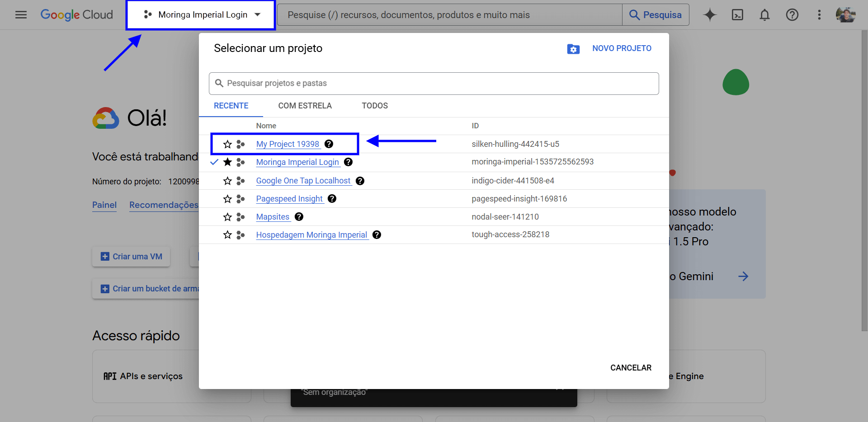Open the Painel tab
Screen dimensions: 868x422
tap(104, 205)
